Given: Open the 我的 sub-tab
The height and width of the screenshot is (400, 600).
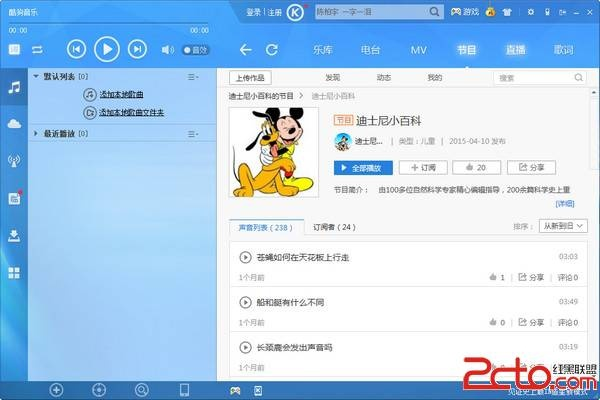Looking at the screenshot, I should point(435,78).
